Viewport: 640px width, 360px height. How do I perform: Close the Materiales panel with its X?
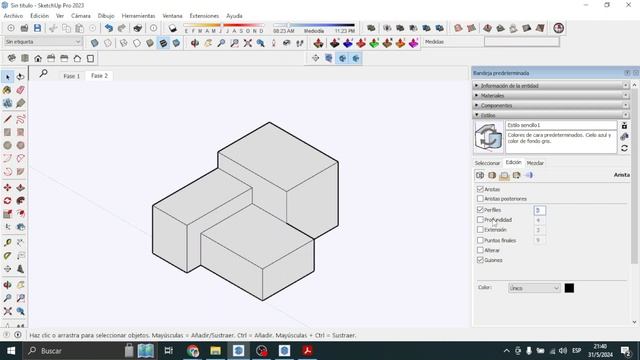tap(626, 96)
